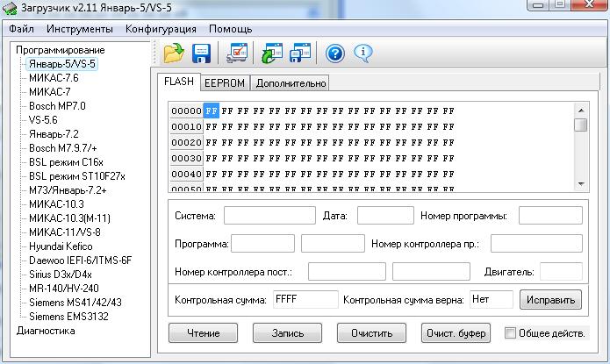610x364 pixels.
Task: Click the hex view scroll up arrow
Action: [x=581, y=111]
